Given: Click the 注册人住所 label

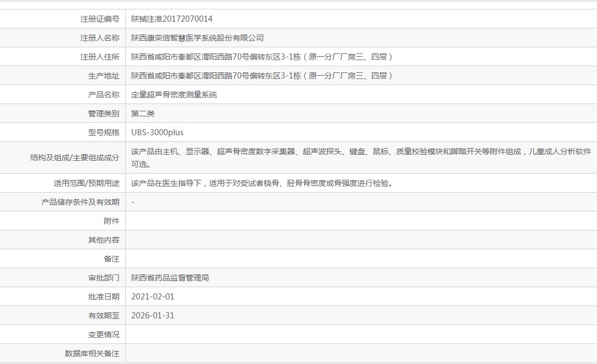Looking at the screenshot, I should (x=100, y=57).
